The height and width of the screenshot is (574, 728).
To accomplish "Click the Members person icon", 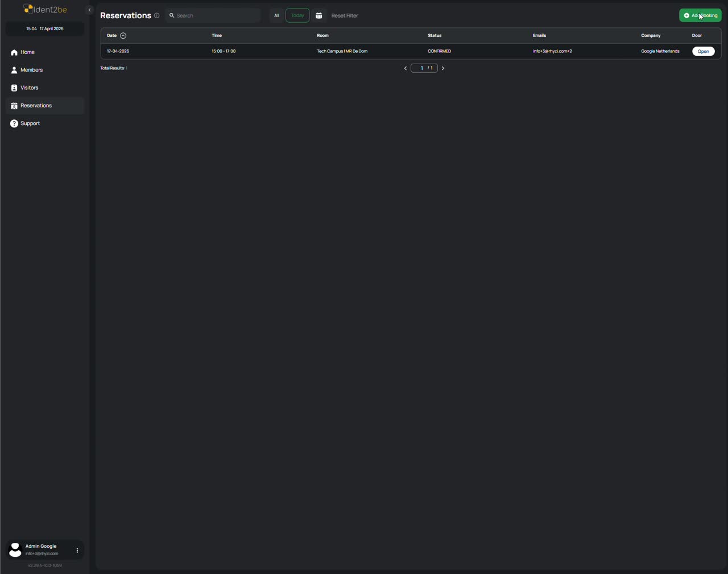I will pyautogui.click(x=14, y=70).
